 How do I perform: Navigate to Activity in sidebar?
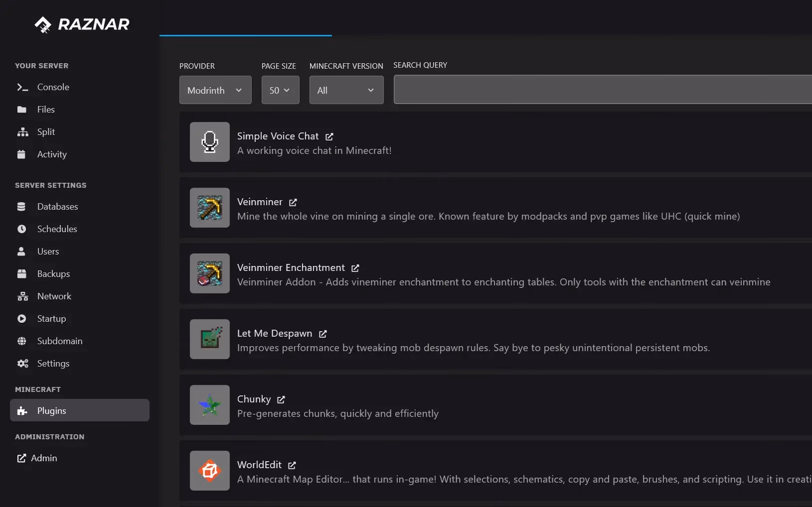point(80,154)
